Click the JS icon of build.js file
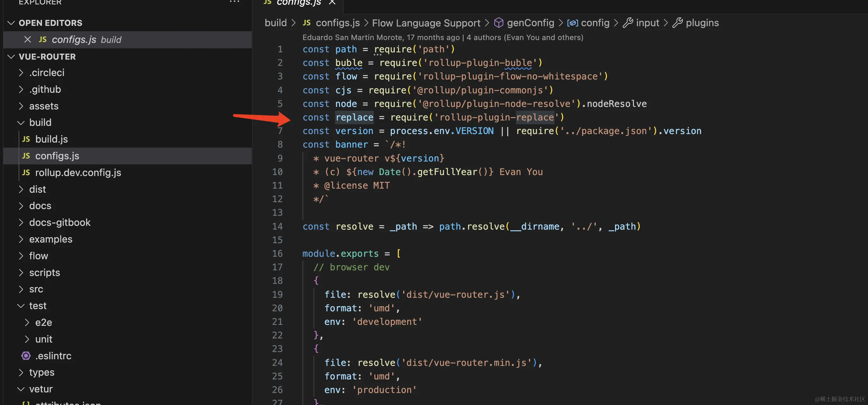 point(26,139)
